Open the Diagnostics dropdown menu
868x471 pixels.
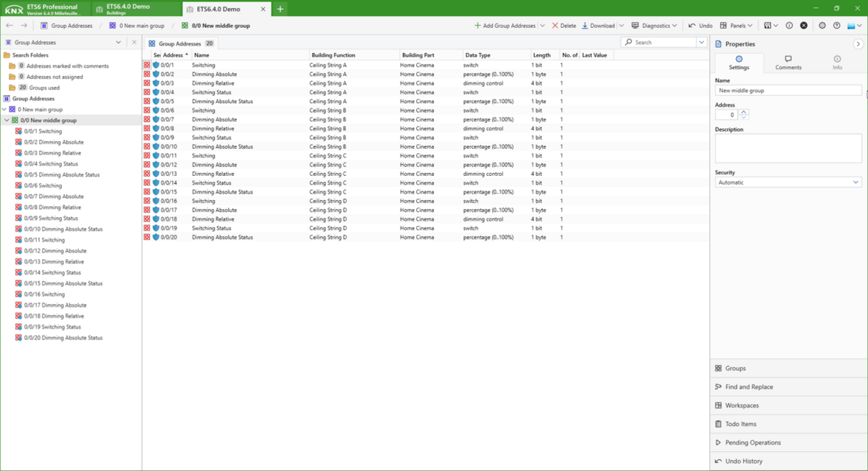point(654,26)
